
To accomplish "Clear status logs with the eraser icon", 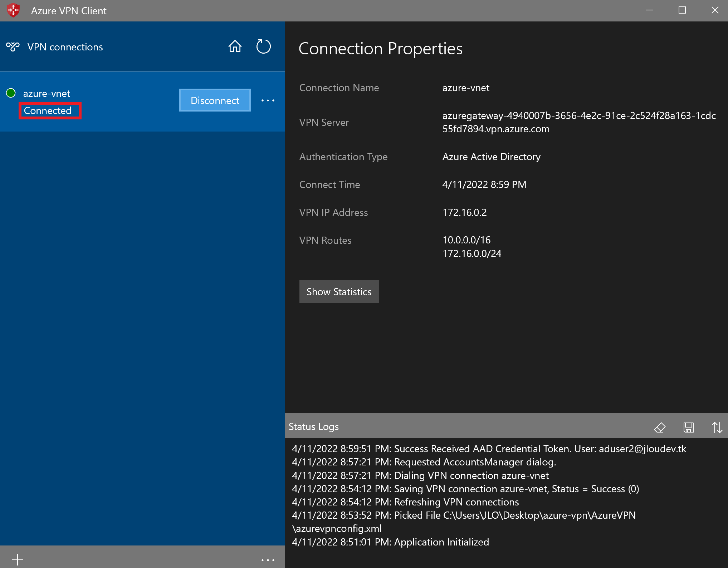I will tap(660, 427).
